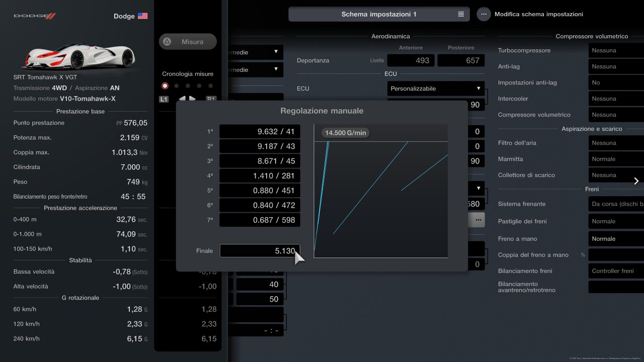Click the right chevron to next settings page
Image resolution: width=644 pixels, height=362 pixels.
coord(636,181)
